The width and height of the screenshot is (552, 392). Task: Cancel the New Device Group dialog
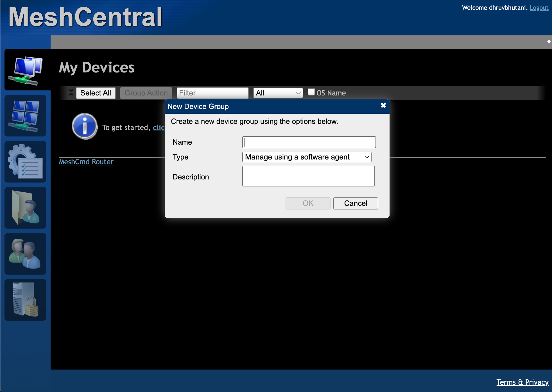[356, 203]
